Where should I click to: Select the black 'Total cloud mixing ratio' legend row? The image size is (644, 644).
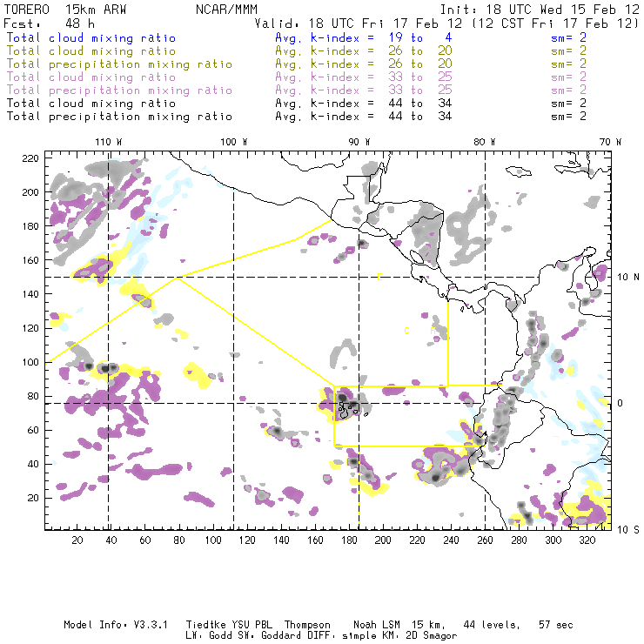(x=91, y=104)
